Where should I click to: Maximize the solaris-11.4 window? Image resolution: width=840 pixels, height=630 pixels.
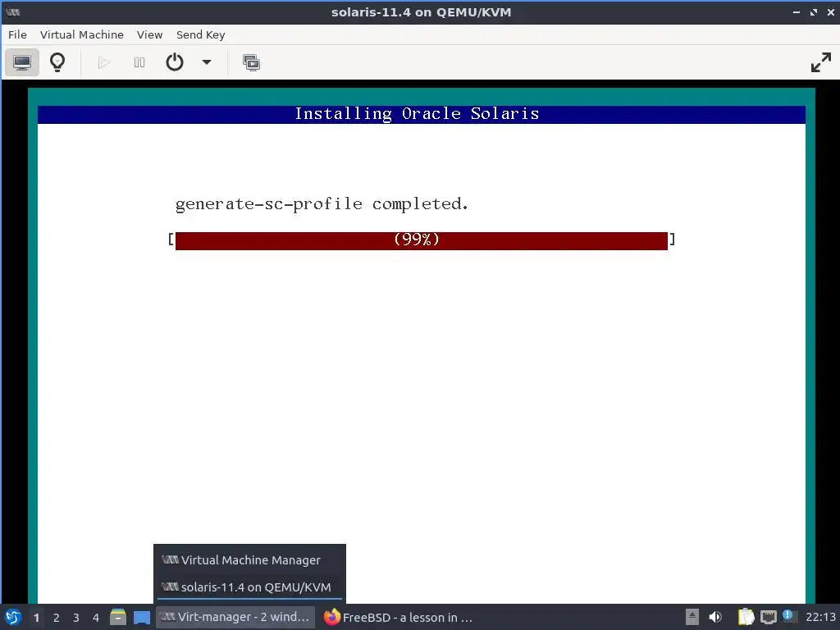point(814,12)
